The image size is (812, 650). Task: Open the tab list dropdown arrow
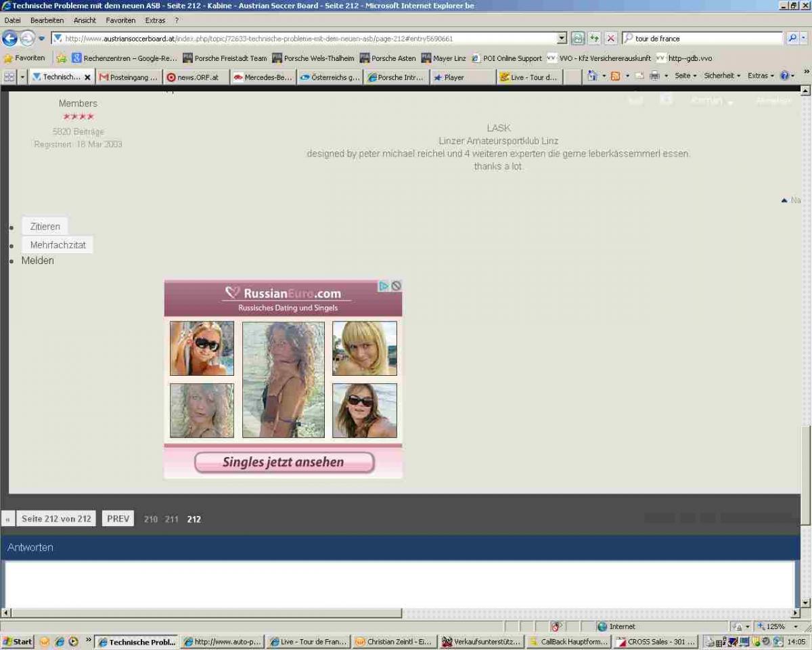[22, 77]
